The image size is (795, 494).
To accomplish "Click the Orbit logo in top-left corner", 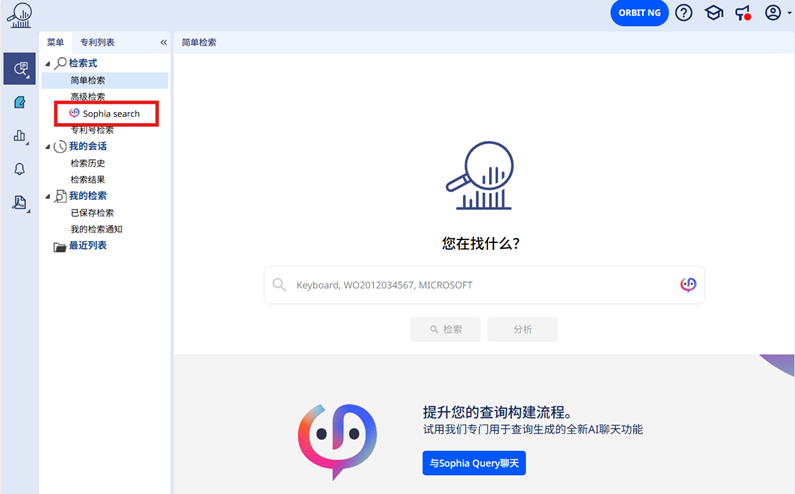I will (x=20, y=15).
